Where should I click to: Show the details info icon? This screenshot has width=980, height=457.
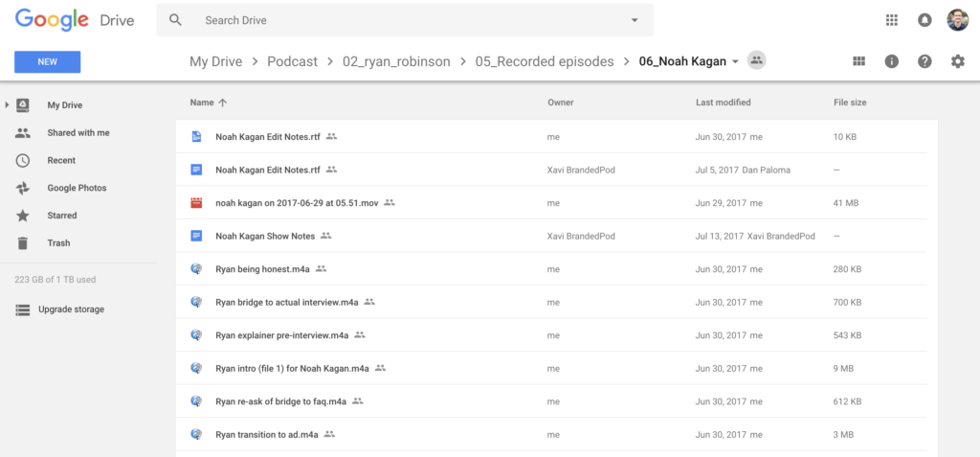pos(891,61)
